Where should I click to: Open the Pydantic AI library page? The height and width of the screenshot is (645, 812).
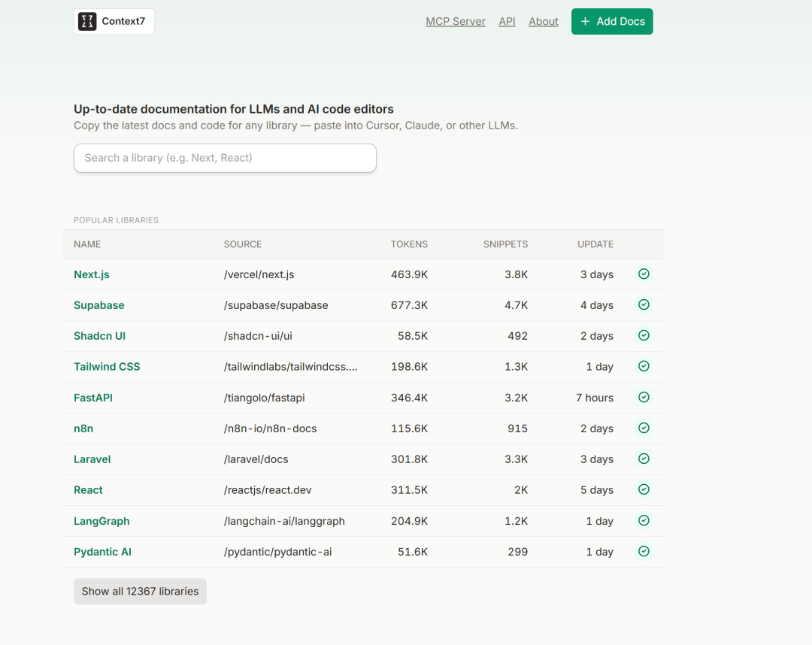tap(102, 552)
